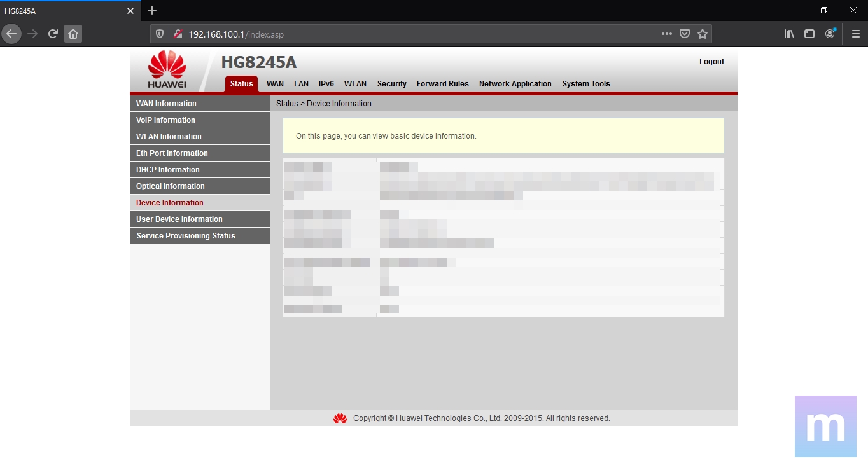Select Optical Information in the sidebar
The image size is (868, 468).
169,186
